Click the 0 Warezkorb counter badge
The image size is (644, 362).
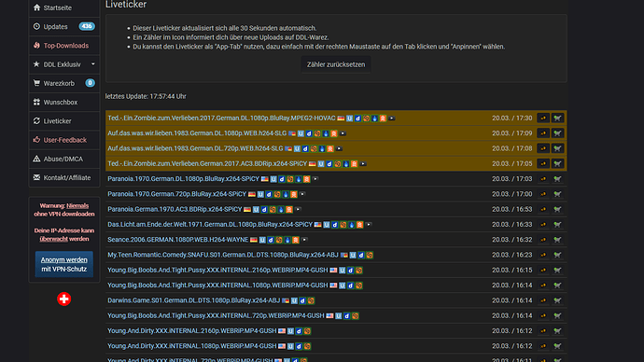90,83
